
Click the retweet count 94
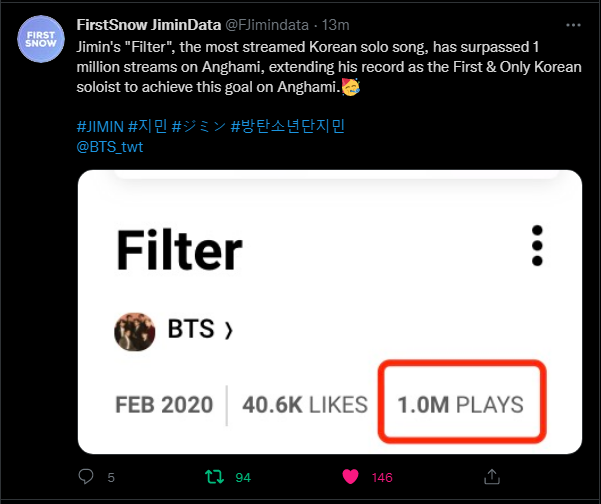point(243,478)
